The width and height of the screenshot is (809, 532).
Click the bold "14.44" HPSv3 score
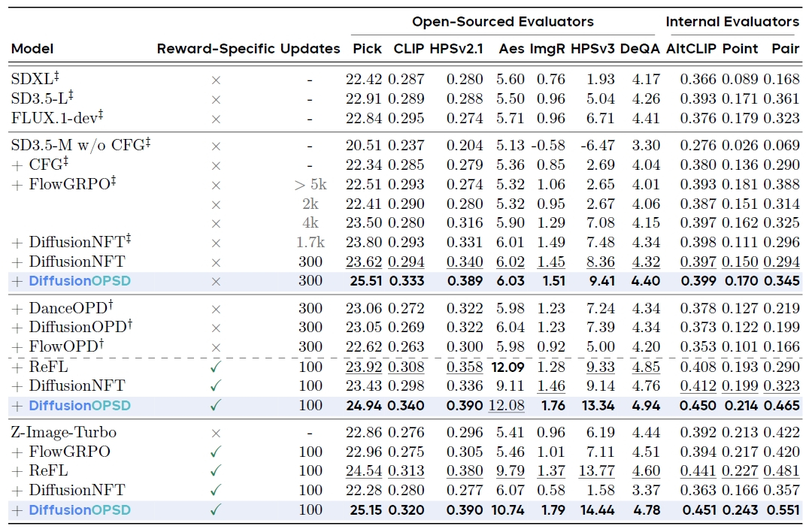[597, 510]
